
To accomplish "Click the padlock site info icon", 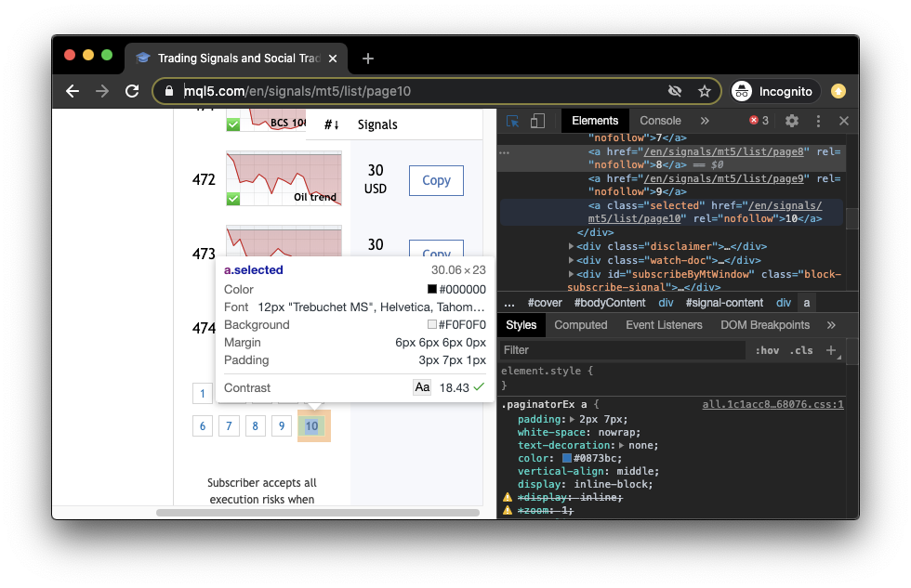I will (168, 91).
